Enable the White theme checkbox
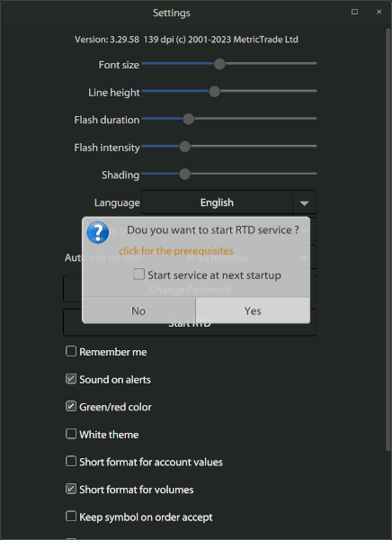 (71, 434)
